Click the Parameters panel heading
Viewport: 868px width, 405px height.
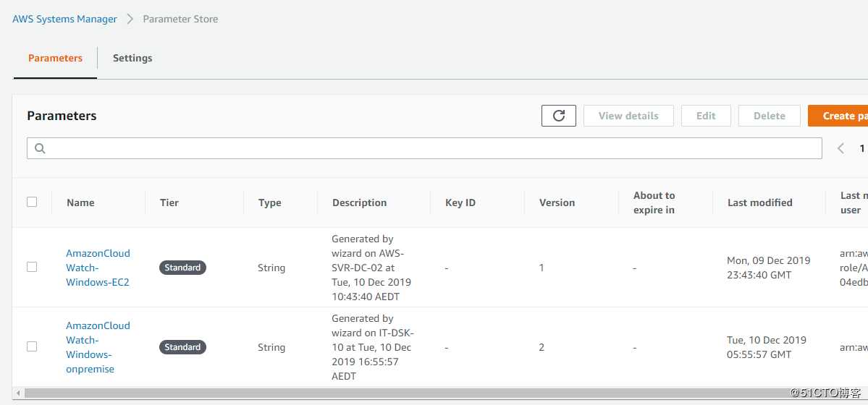(x=62, y=116)
